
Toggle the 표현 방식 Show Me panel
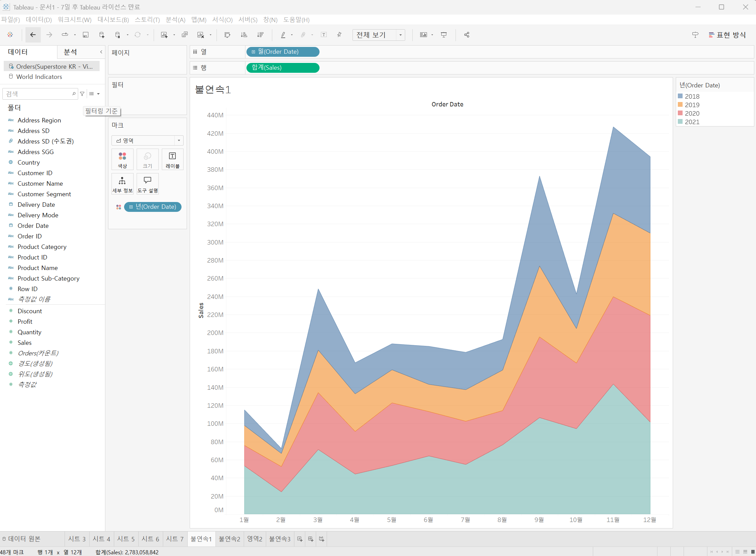pyautogui.click(x=727, y=35)
